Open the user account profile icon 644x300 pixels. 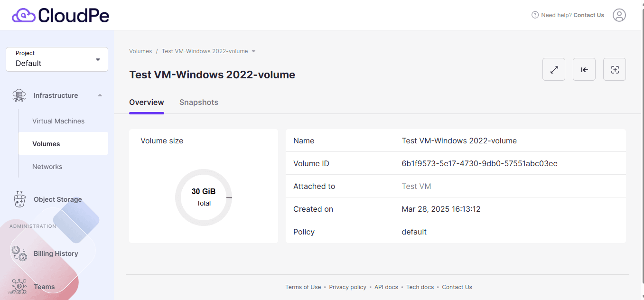pyautogui.click(x=619, y=15)
